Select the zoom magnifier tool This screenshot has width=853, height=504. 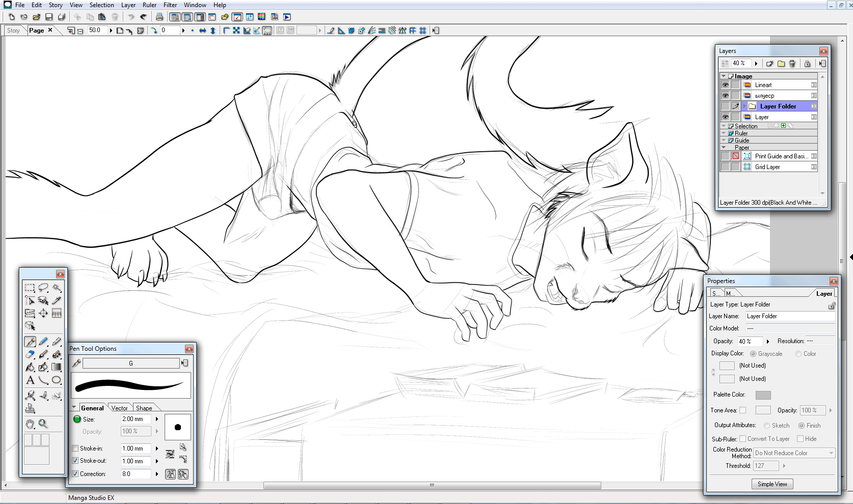43,424
